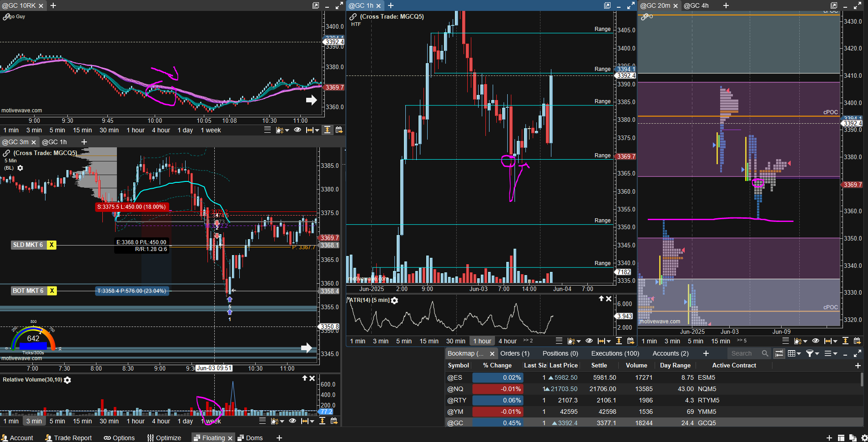
Task: Cancel the BOT MKT 6 order
Action: point(52,291)
